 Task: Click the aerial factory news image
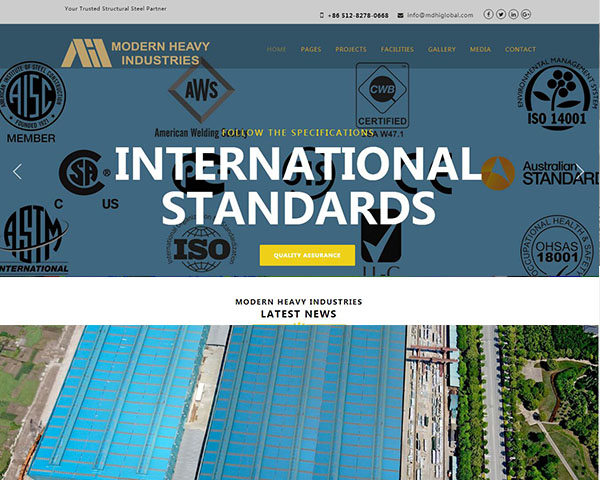coord(300,402)
